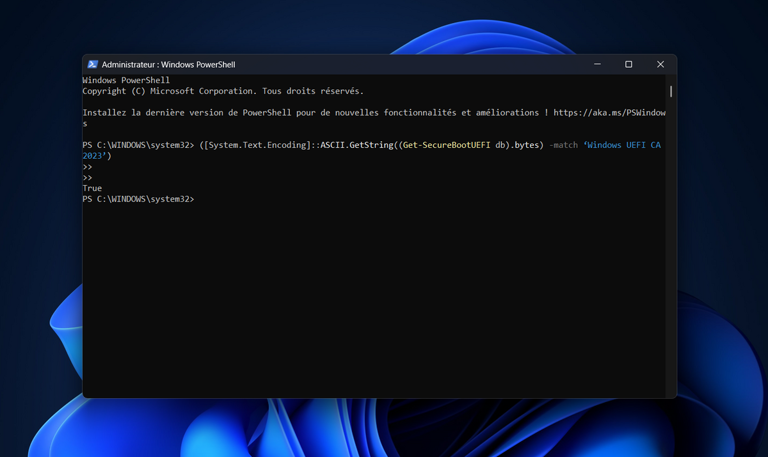
Task: Close the Administrateur PowerShell window
Action: pos(660,64)
